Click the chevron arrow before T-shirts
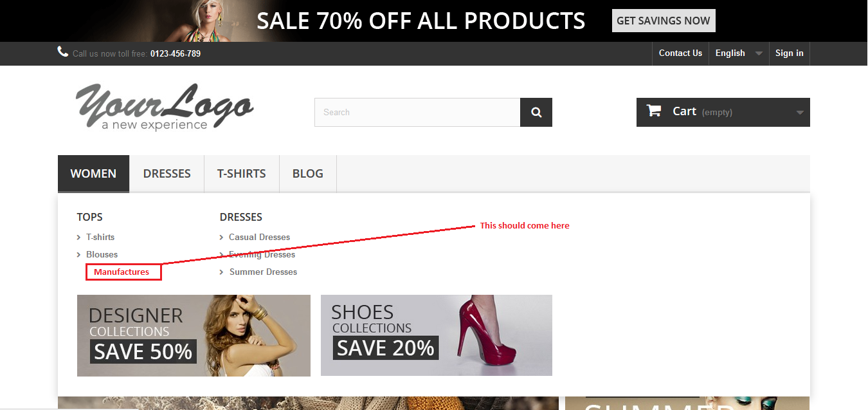This screenshot has height=410, width=868. click(79, 238)
